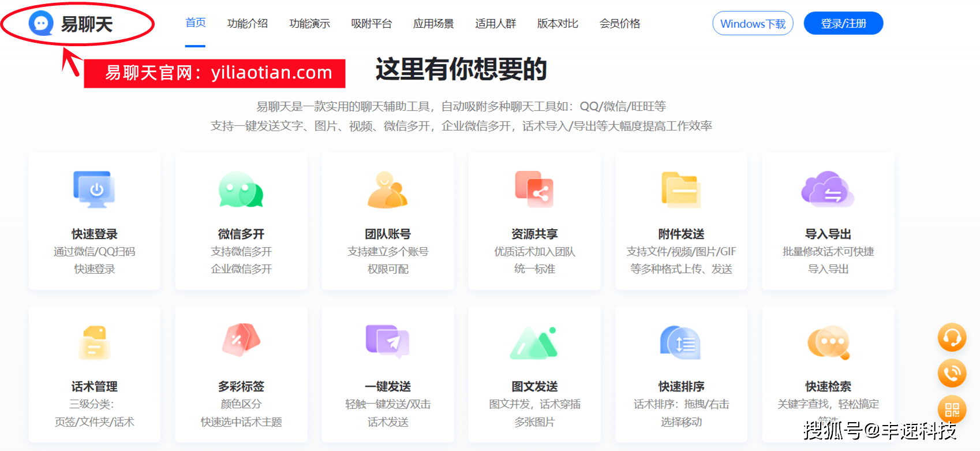Screen dimensions: 980x451
Task: Click the text 优质话术加入团队
Action: coord(534,252)
